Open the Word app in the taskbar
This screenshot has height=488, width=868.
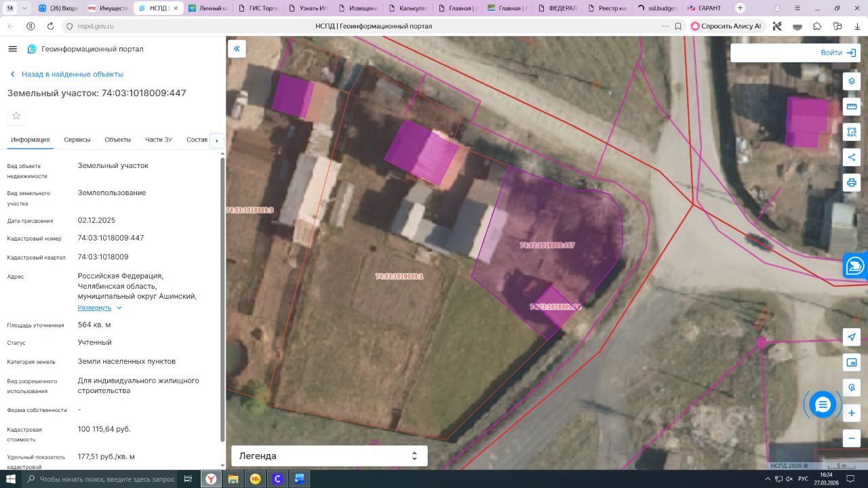[299, 479]
